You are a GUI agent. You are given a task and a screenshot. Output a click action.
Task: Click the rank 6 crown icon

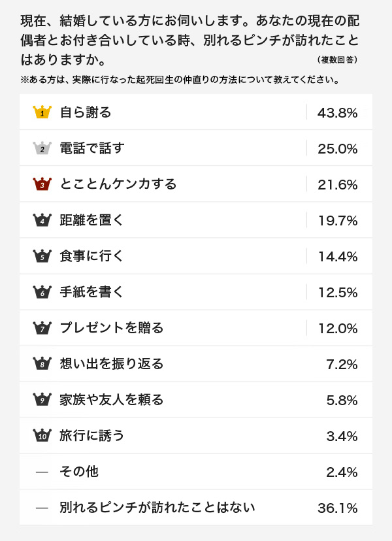(x=42, y=291)
